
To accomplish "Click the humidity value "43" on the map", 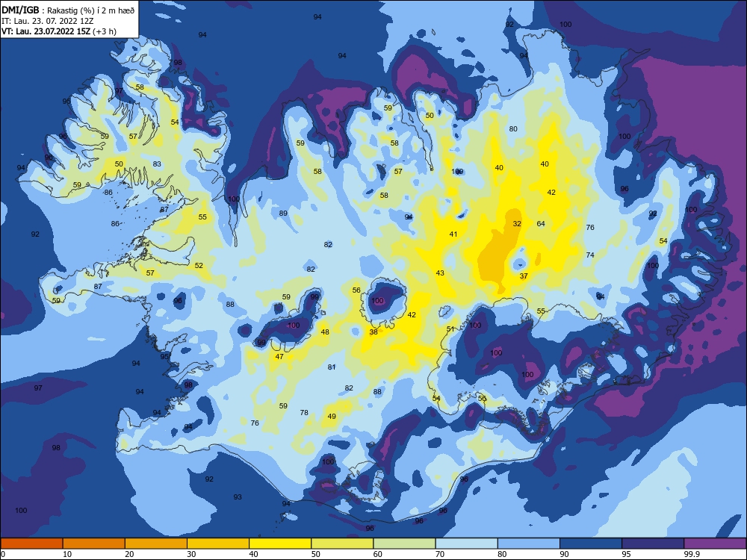I will pyautogui.click(x=440, y=273).
